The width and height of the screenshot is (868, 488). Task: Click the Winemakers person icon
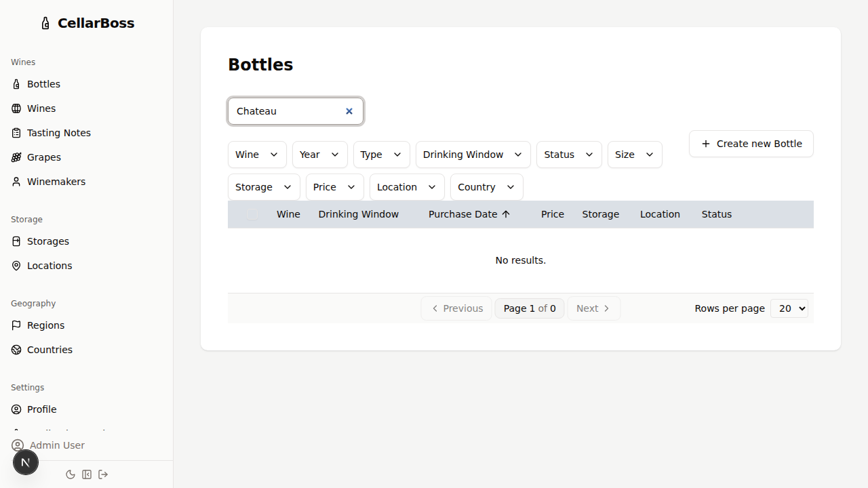click(16, 182)
